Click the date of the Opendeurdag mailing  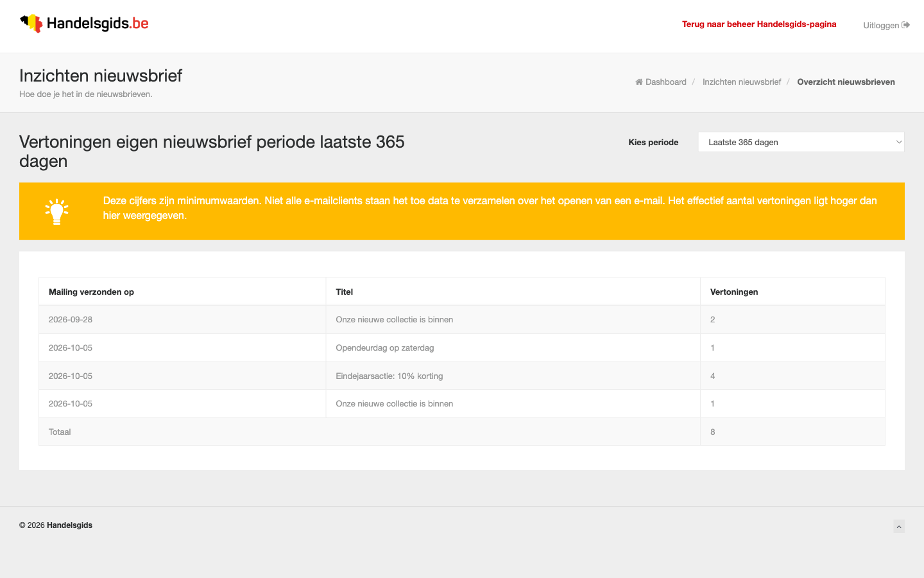71,347
